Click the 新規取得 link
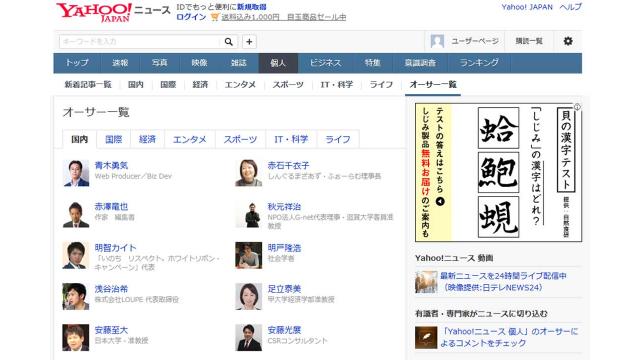This screenshot has width=640, height=360. [x=252, y=7]
